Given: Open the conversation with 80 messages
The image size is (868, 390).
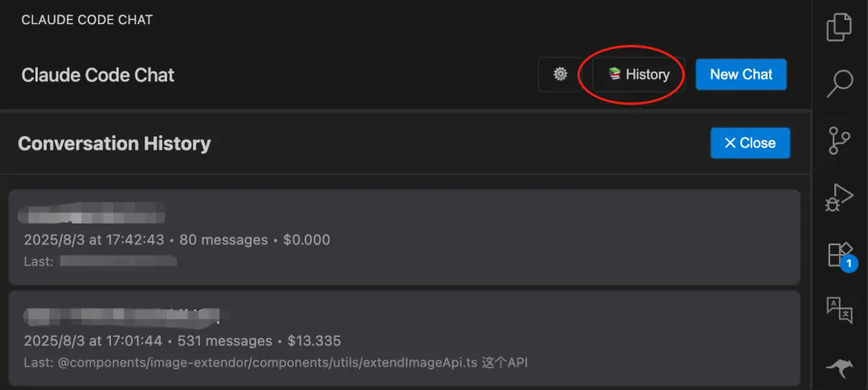Looking at the screenshot, I should click(x=404, y=237).
